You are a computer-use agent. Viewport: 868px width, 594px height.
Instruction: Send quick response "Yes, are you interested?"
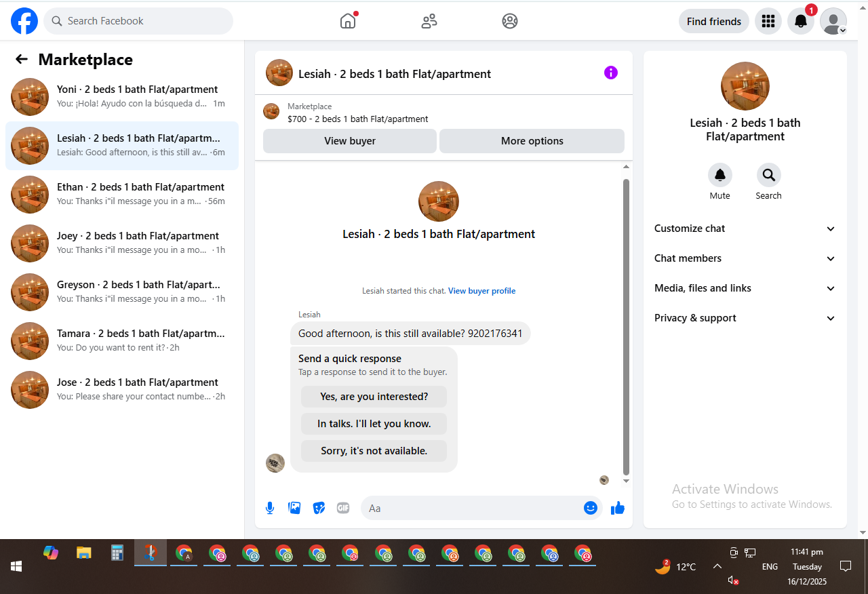[374, 397]
